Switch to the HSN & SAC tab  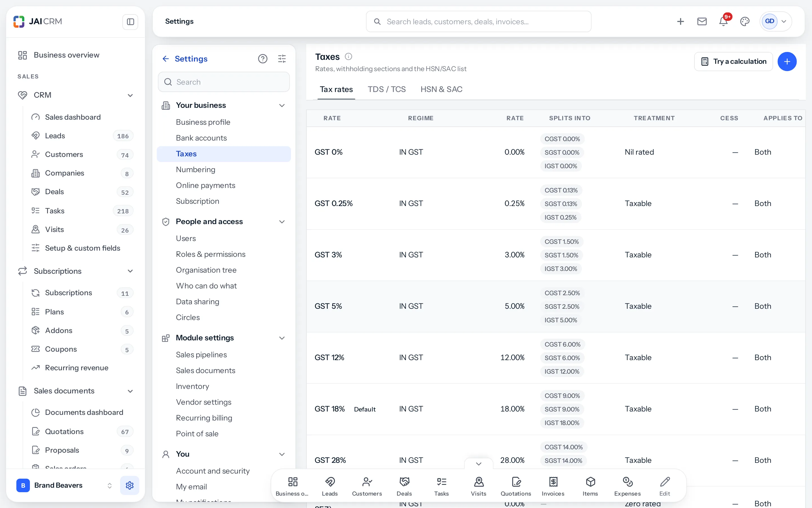(441, 89)
